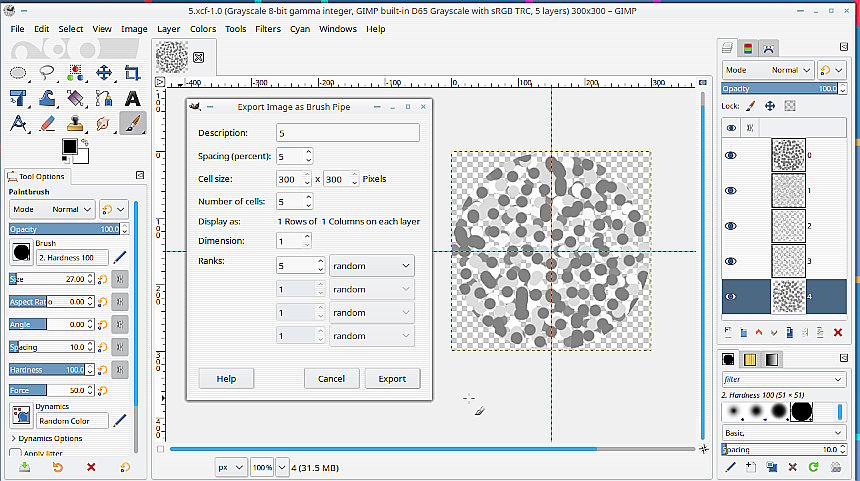Image resolution: width=860 pixels, height=481 pixels.
Task: Select the Move tool
Action: tap(104, 72)
